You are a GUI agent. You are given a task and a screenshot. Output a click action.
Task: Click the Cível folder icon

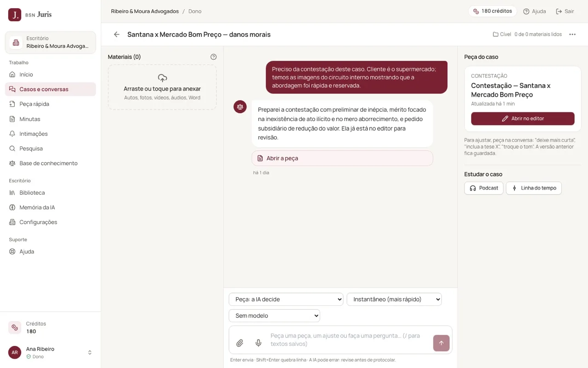click(496, 34)
